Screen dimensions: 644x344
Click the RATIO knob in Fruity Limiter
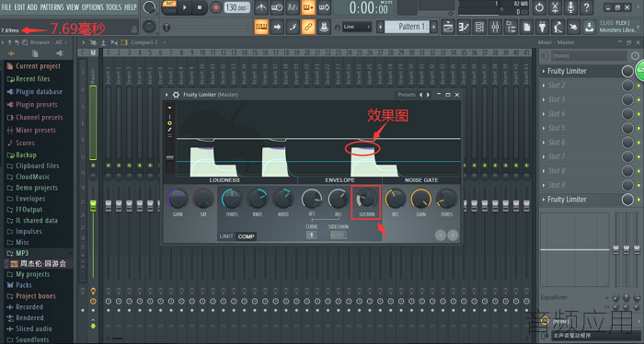(283, 199)
